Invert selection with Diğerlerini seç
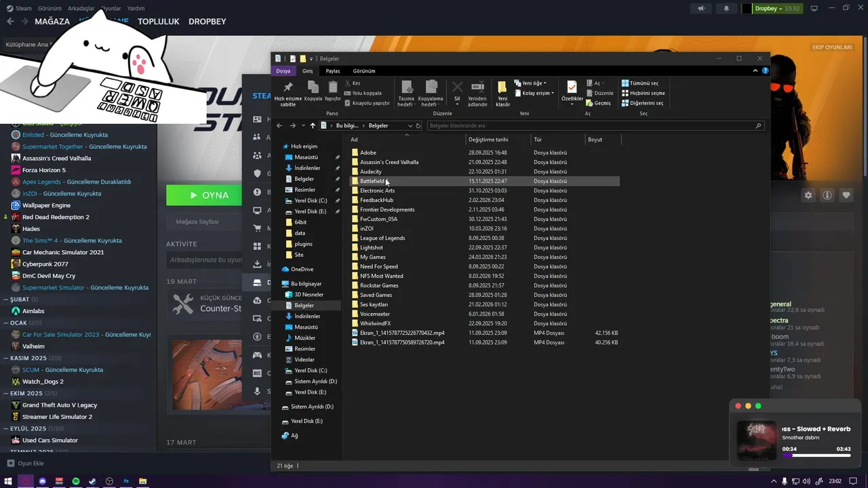This screenshot has width=868, height=488. 642,103
